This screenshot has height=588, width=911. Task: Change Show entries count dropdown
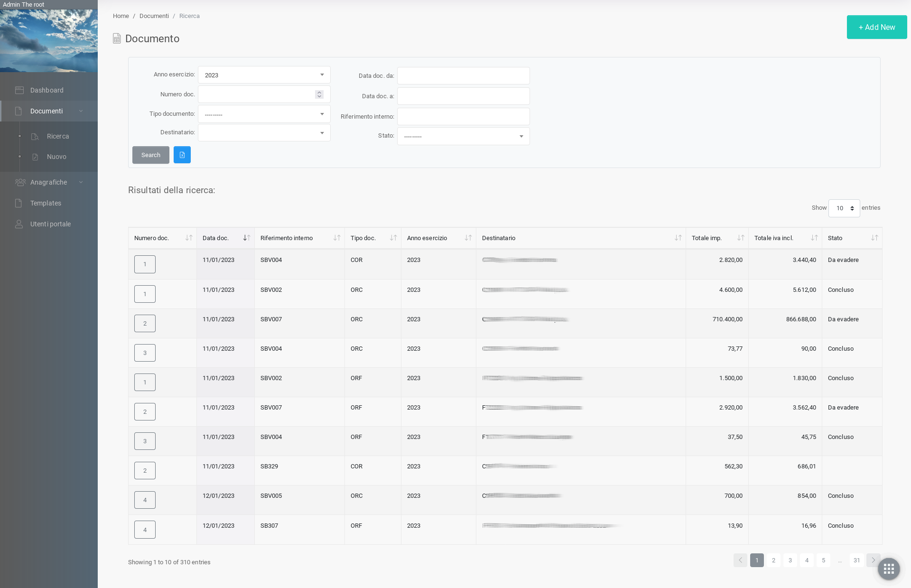coord(844,208)
